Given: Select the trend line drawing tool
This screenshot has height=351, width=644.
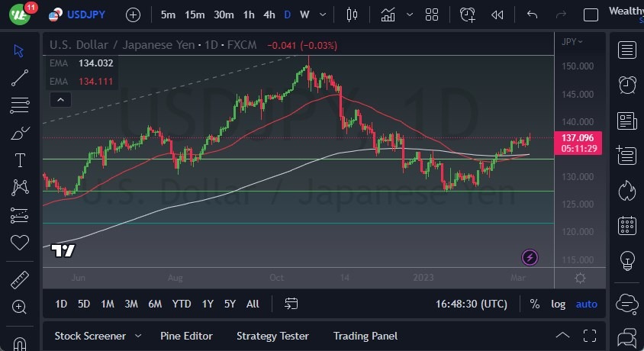Looking at the screenshot, I should (x=20, y=77).
